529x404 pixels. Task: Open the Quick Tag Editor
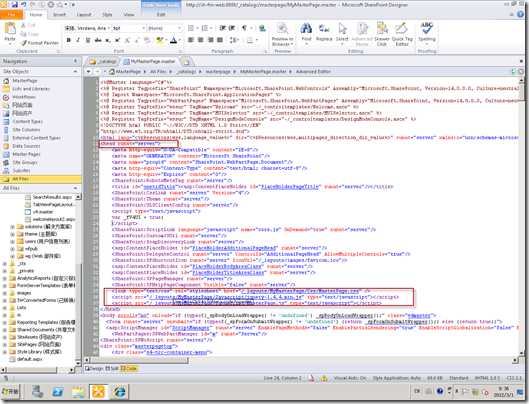click(x=402, y=34)
